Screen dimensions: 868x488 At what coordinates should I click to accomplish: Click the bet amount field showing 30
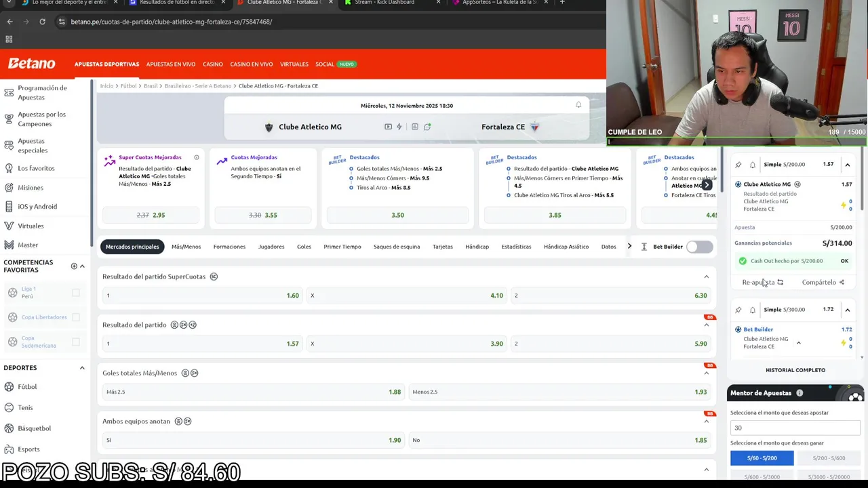(x=795, y=428)
